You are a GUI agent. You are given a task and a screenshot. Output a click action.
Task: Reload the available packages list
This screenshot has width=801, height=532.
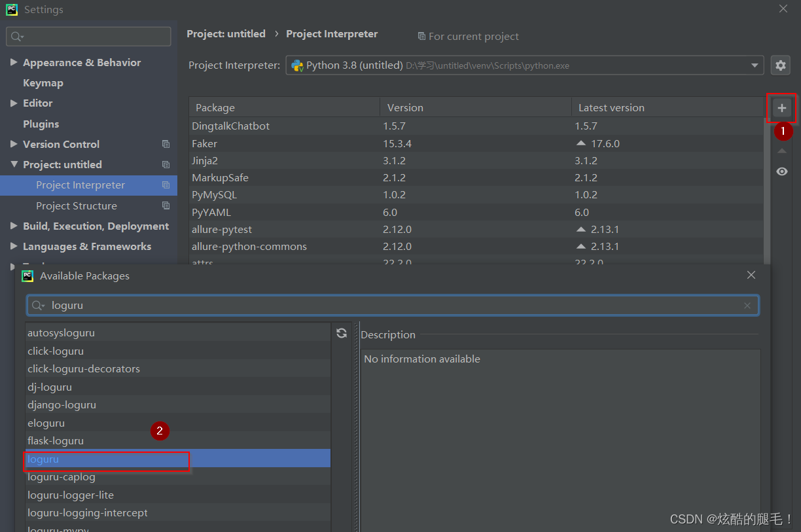pos(342,333)
